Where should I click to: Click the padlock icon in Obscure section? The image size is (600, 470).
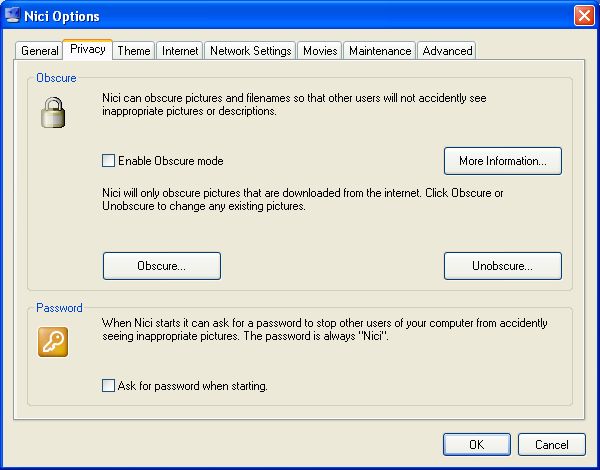pos(53,112)
